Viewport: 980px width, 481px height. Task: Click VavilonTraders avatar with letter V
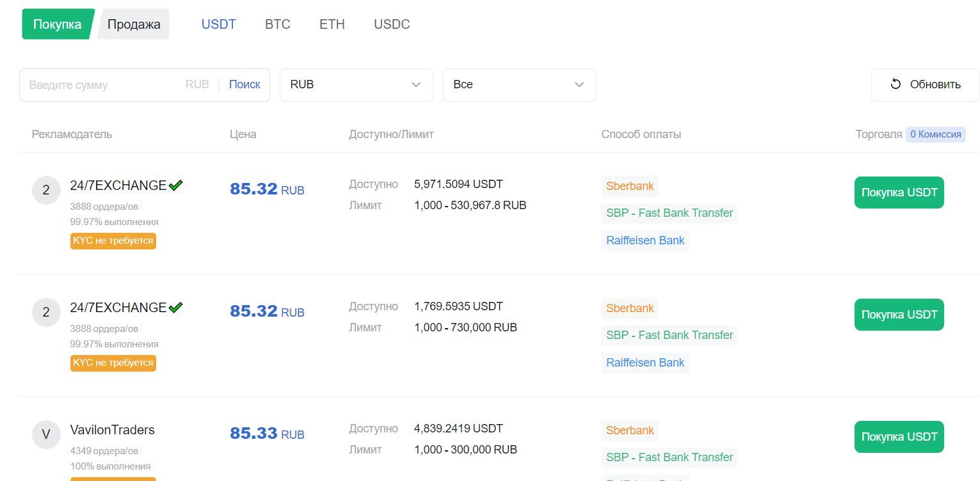(x=46, y=435)
